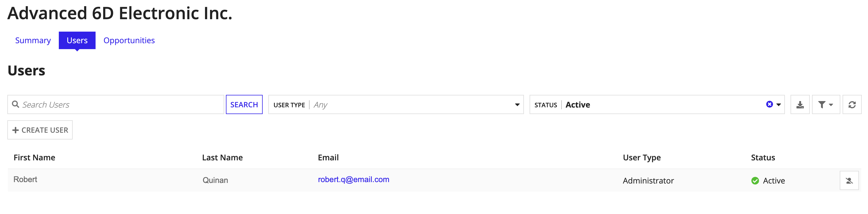Click the Email column header
The width and height of the screenshot is (868, 214).
[x=328, y=158]
